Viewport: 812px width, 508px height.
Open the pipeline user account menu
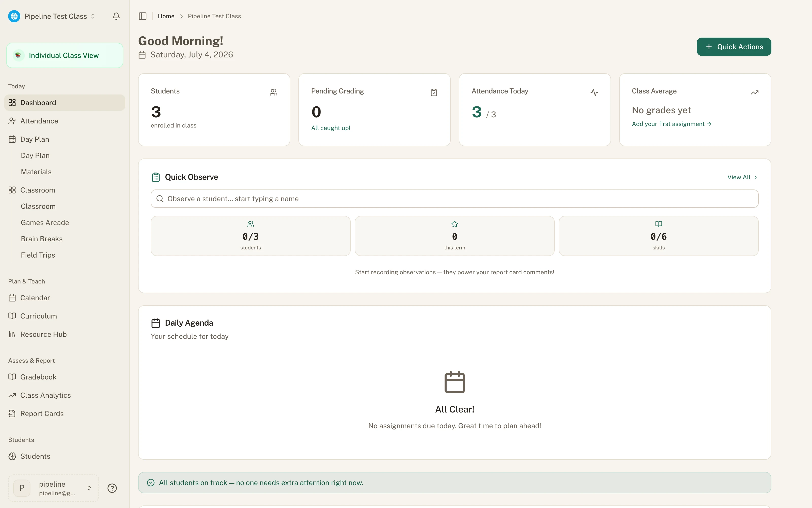click(53, 488)
